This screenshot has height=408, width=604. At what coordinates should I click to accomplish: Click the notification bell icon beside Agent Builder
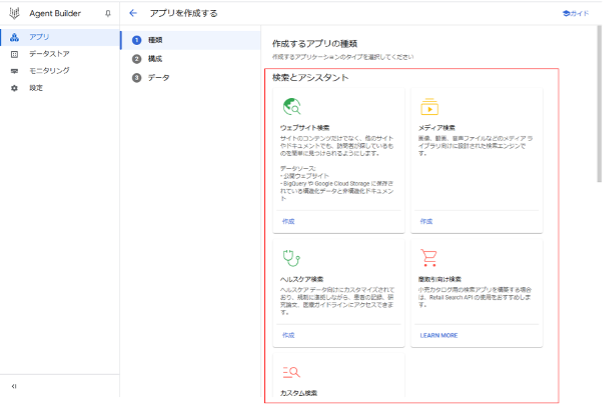coord(108,13)
